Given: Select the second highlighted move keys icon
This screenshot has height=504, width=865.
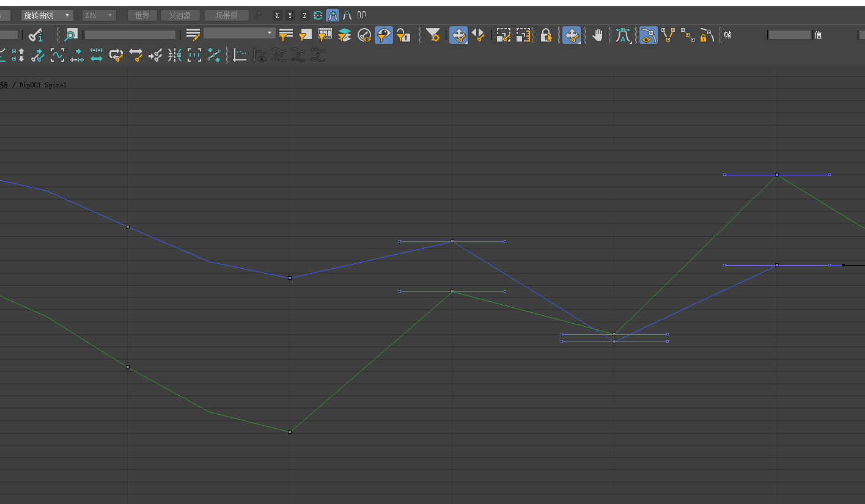Looking at the screenshot, I should pos(572,35).
